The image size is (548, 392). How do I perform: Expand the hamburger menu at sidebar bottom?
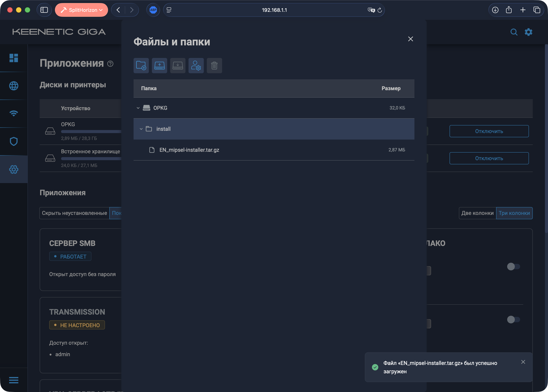[14, 380]
